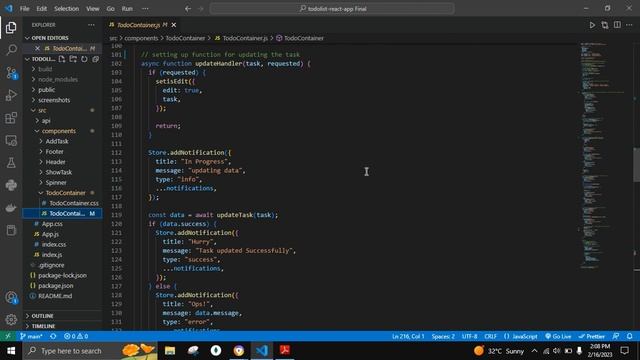Screen dimensions: 640x360
Task: Click Prettier status bar item
Action: point(592,336)
